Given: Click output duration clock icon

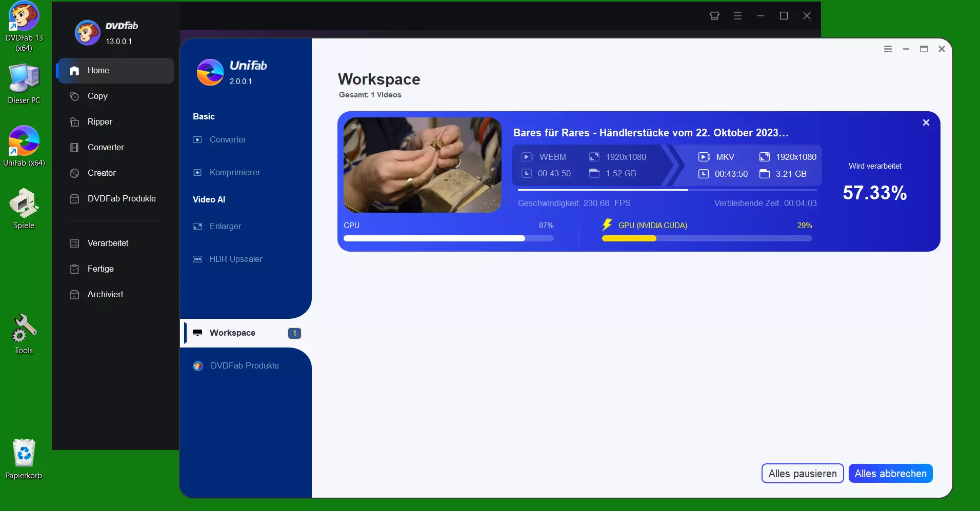Looking at the screenshot, I should point(704,174).
